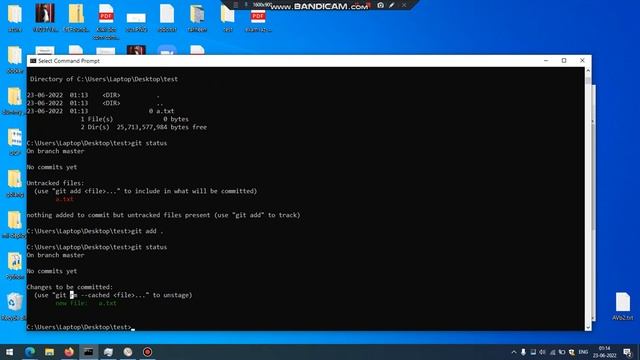Image resolution: width=640 pixels, height=360 pixels.
Task: Click the Bandicam pencil draw icon
Action: [x=392, y=5]
